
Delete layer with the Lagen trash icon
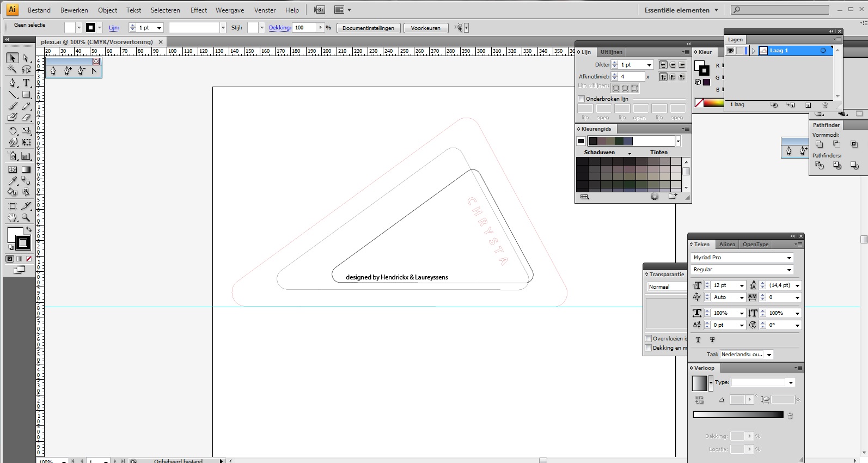click(825, 105)
